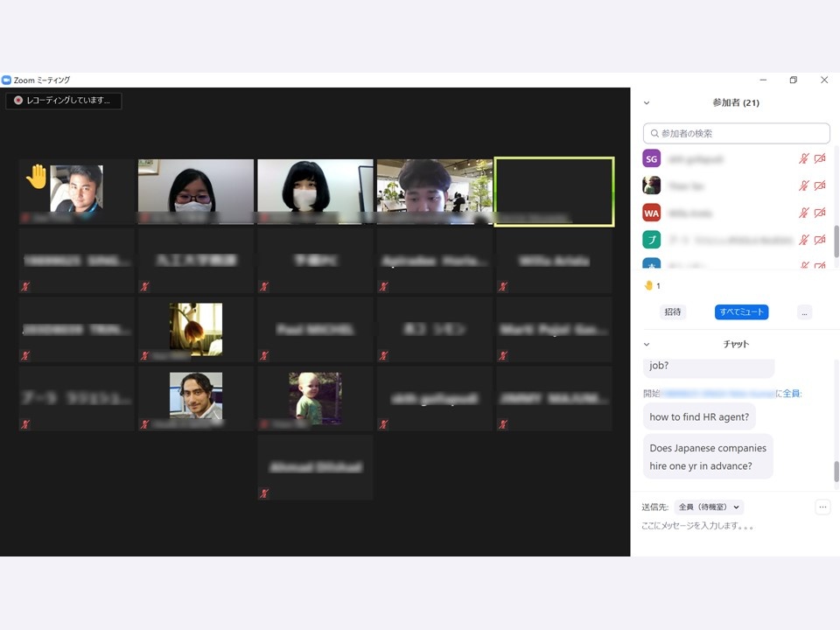The height and width of the screenshot is (630, 840).
Task: Select the man at computer profile tile
Action: pyautogui.click(x=195, y=398)
